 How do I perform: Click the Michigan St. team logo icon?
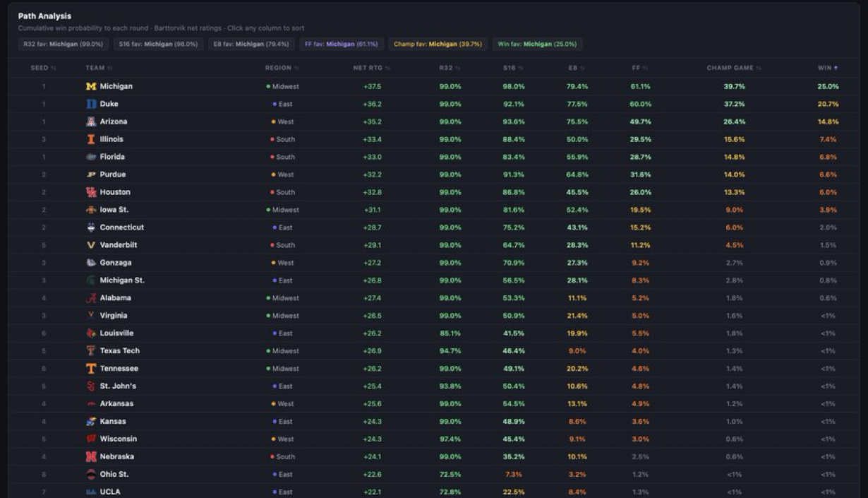click(90, 280)
